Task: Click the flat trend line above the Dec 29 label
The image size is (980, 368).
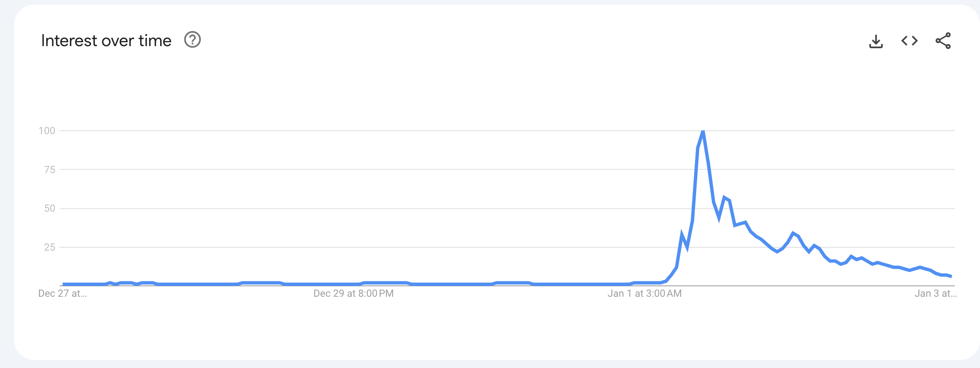Action: pyautogui.click(x=353, y=284)
